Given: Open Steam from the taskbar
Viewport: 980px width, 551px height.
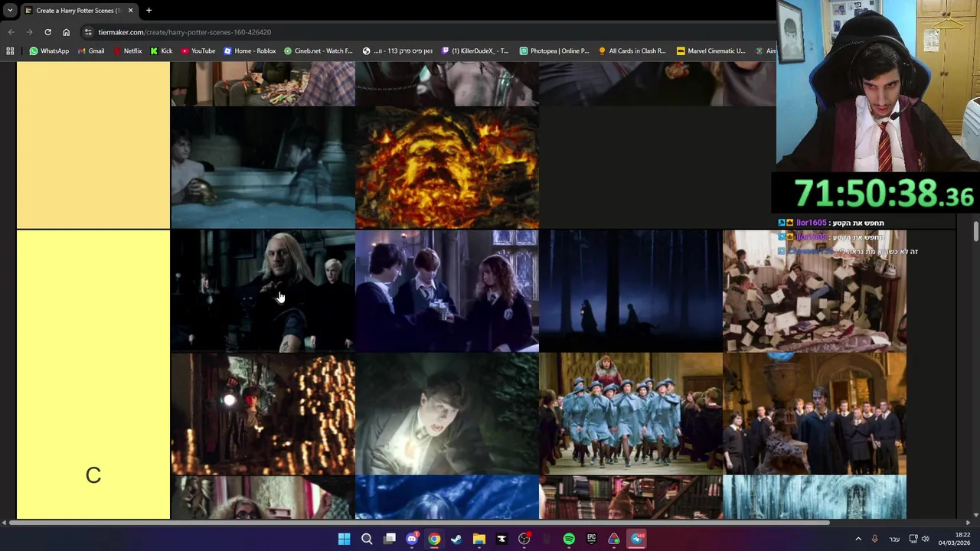Looking at the screenshot, I should pyautogui.click(x=456, y=540).
